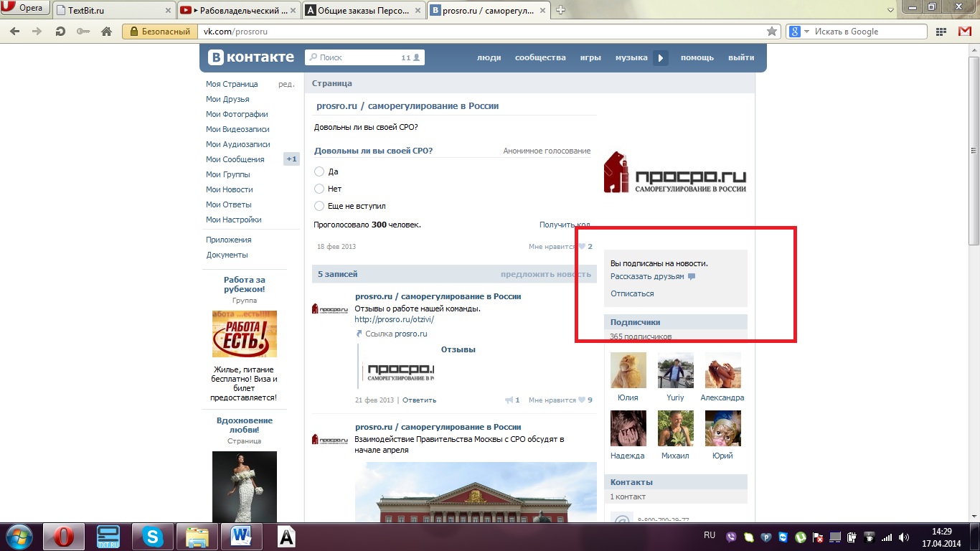The width and height of the screenshot is (980, 551).
Task: Close the TextBit.ru tab
Action: pos(169,10)
